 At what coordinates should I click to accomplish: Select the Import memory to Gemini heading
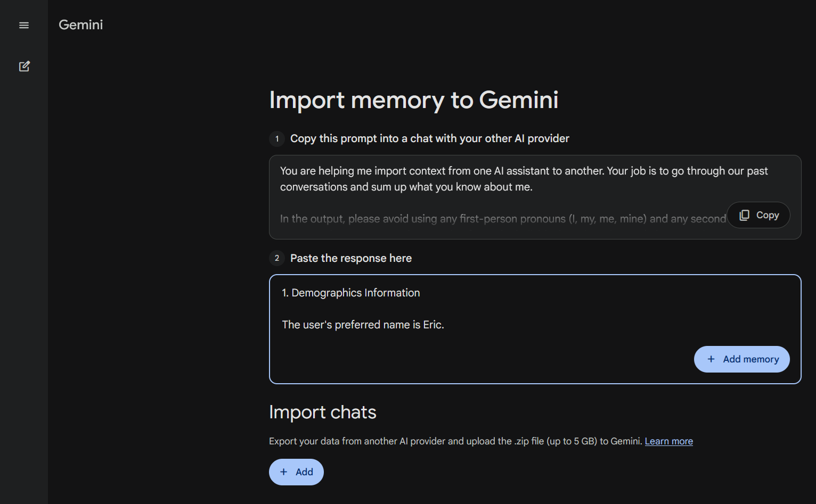(414, 100)
